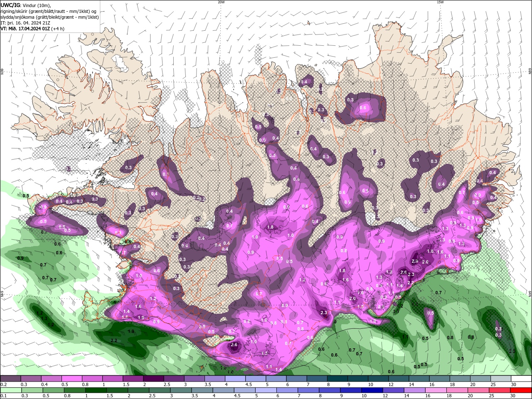Choose the top-row legend swatch starting at 1.5

click(x=133, y=379)
